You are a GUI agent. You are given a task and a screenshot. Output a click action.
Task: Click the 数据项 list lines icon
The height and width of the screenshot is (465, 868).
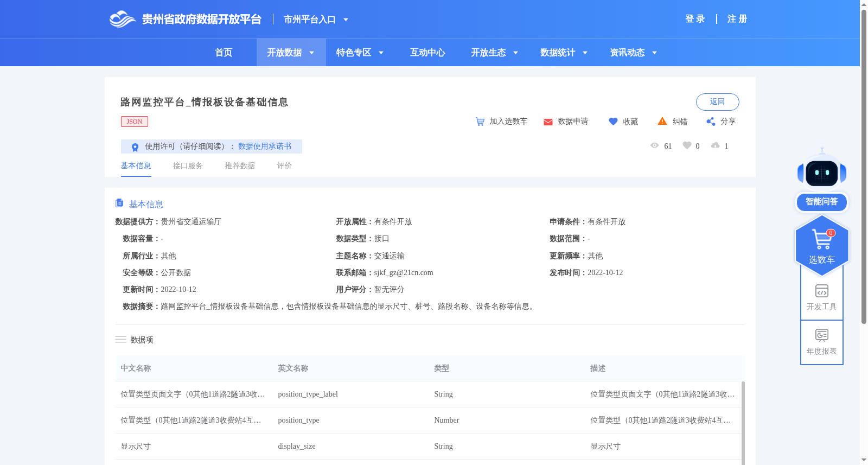[120, 339]
